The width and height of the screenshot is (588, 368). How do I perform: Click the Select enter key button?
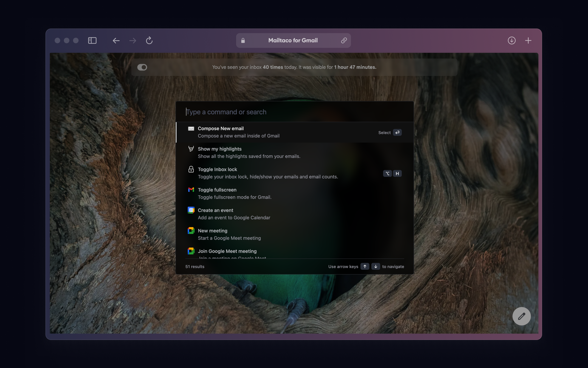click(x=397, y=132)
